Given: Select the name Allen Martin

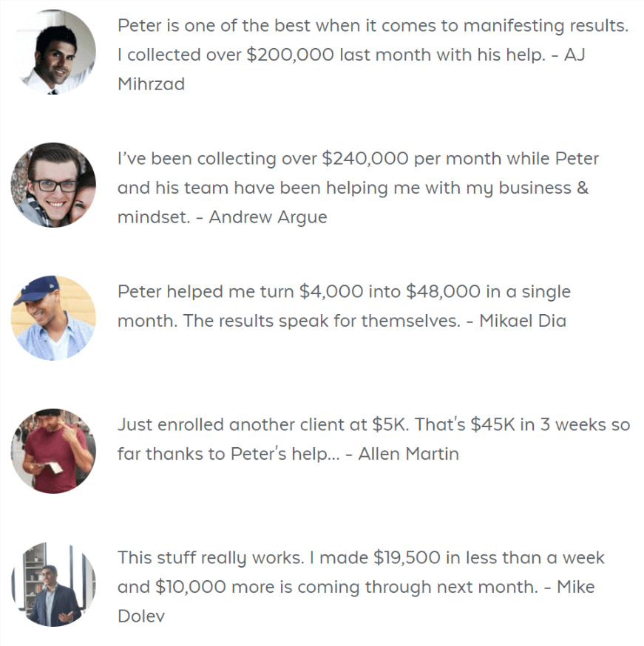Looking at the screenshot, I should coord(408,454).
